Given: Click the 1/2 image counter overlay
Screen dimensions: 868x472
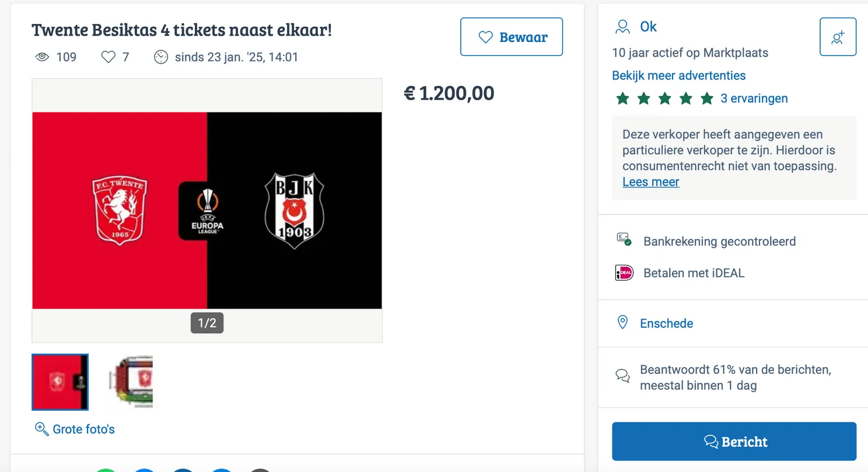Looking at the screenshot, I should (207, 322).
